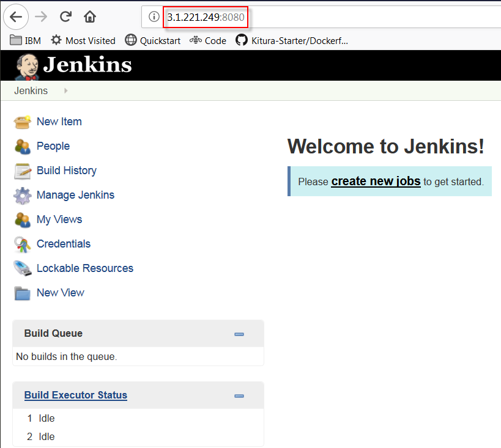Open the Code bookmark
This screenshot has width=501, height=448.
tap(208, 40)
